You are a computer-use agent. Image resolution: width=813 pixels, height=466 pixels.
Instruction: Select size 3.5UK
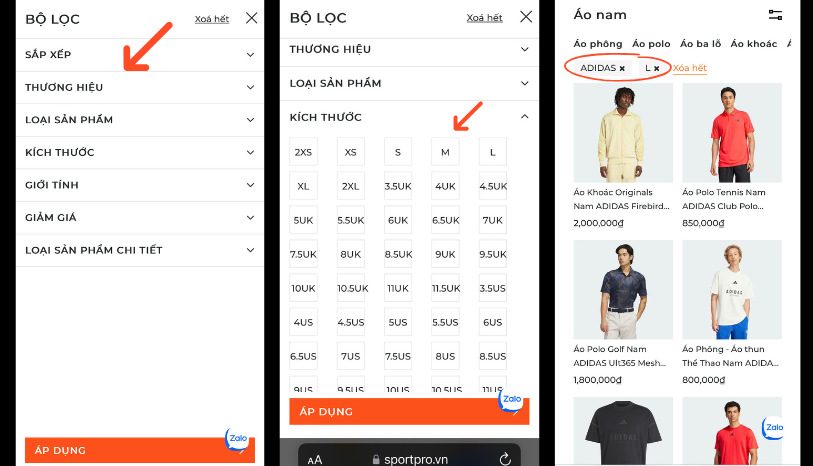398,186
